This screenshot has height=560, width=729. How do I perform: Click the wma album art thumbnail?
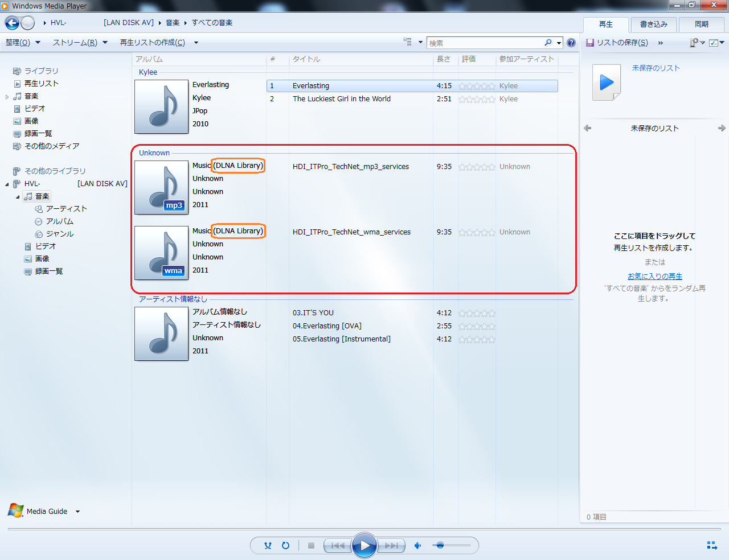(x=161, y=253)
